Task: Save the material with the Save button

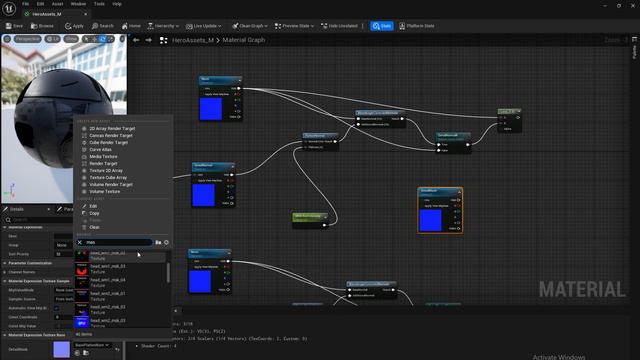Action: click(14, 26)
